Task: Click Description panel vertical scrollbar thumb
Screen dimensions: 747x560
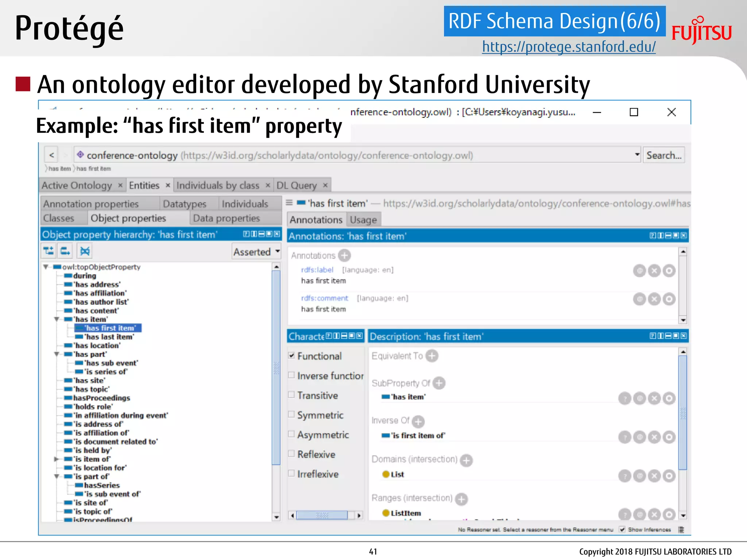Action: point(683,413)
